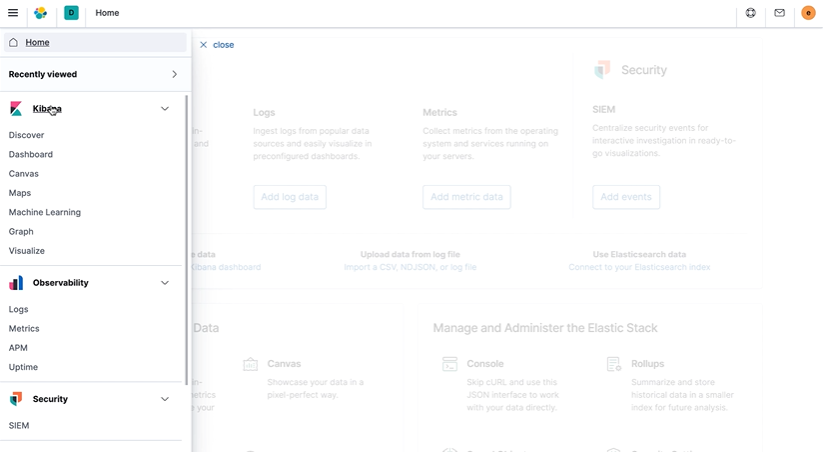Image resolution: width=823 pixels, height=452 pixels.
Task: Collapse the Kibana section chevron
Action: tap(165, 109)
